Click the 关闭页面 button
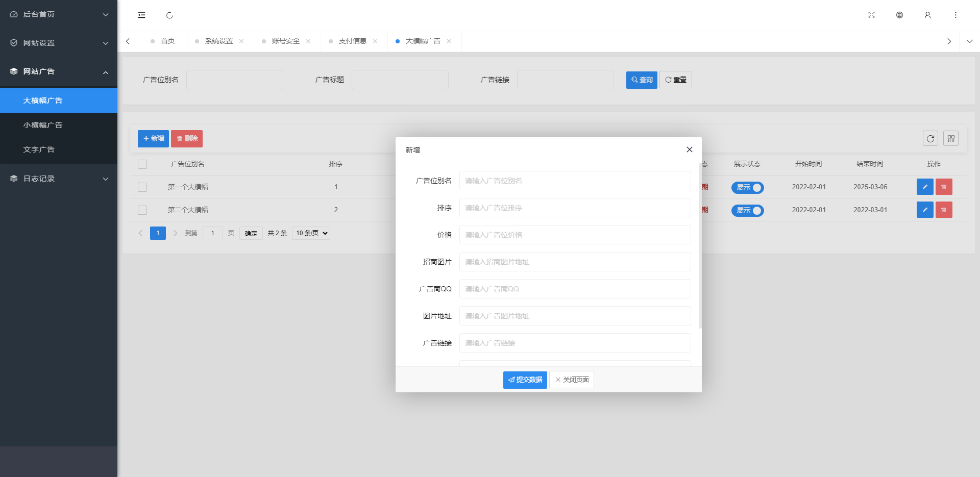 tap(572, 380)
